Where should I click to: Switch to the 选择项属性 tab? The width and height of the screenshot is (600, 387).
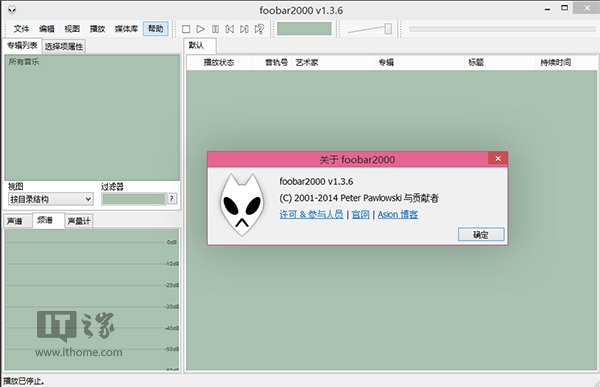(64, 47)
